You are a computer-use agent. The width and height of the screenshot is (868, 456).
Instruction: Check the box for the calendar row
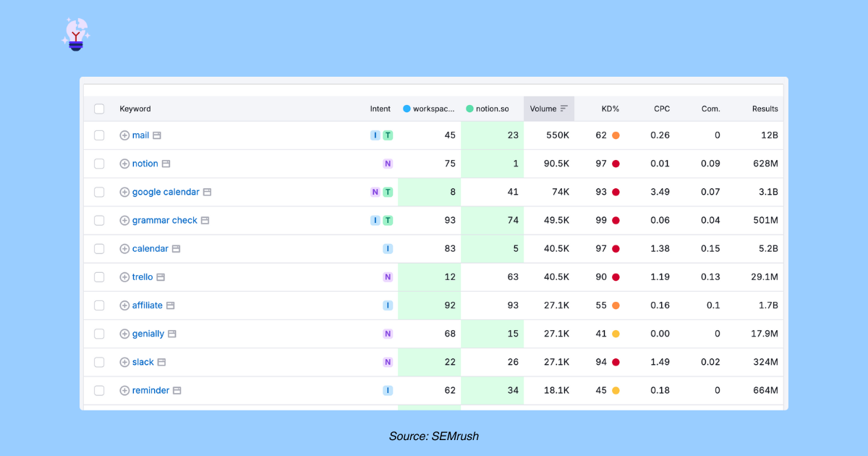99,248
